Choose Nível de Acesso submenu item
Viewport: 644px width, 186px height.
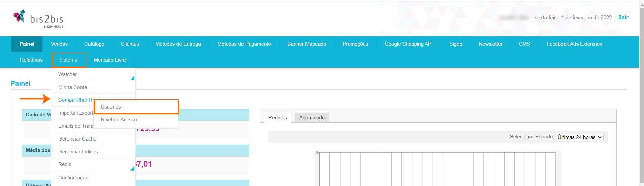pos(119,120)
